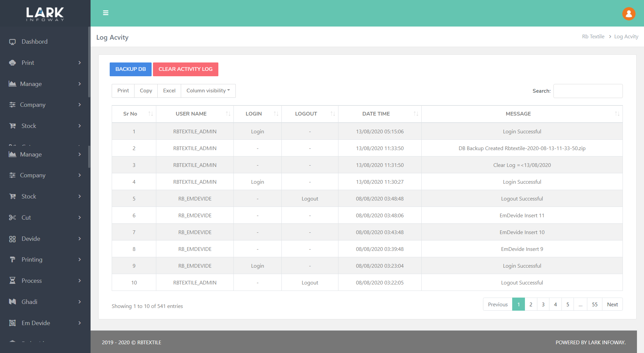
Task: Click the Lark Infoway logo
Action: pos(45,14)
